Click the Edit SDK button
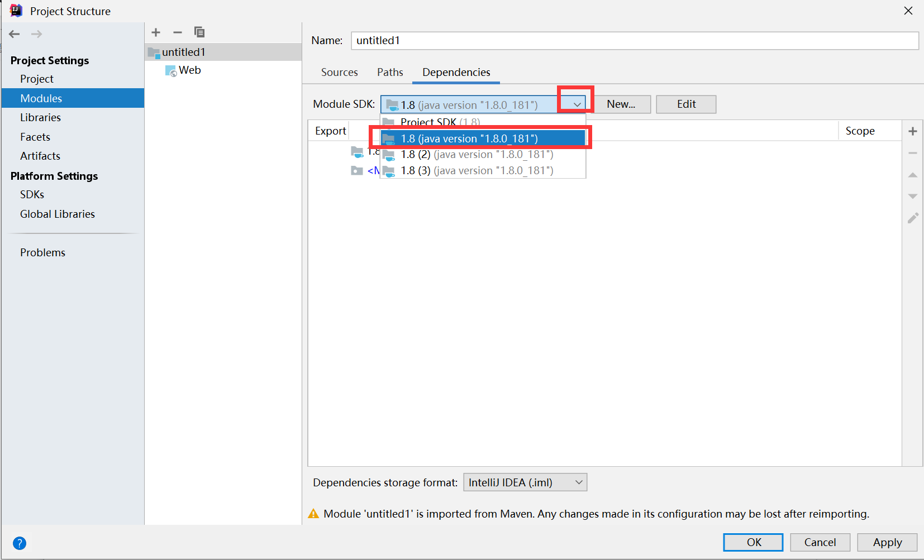Viewport: 924px width, 560px height. 686,104
